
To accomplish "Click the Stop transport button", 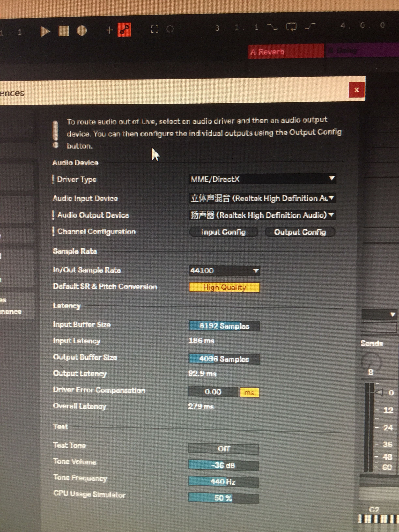I will tap(64, 31).
